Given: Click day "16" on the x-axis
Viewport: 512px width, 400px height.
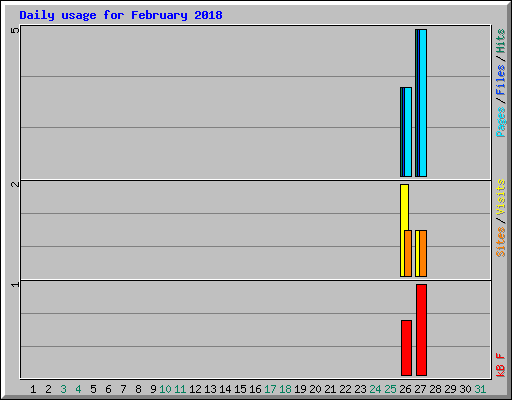Looking at the screenshot, I should pos(255,389).
